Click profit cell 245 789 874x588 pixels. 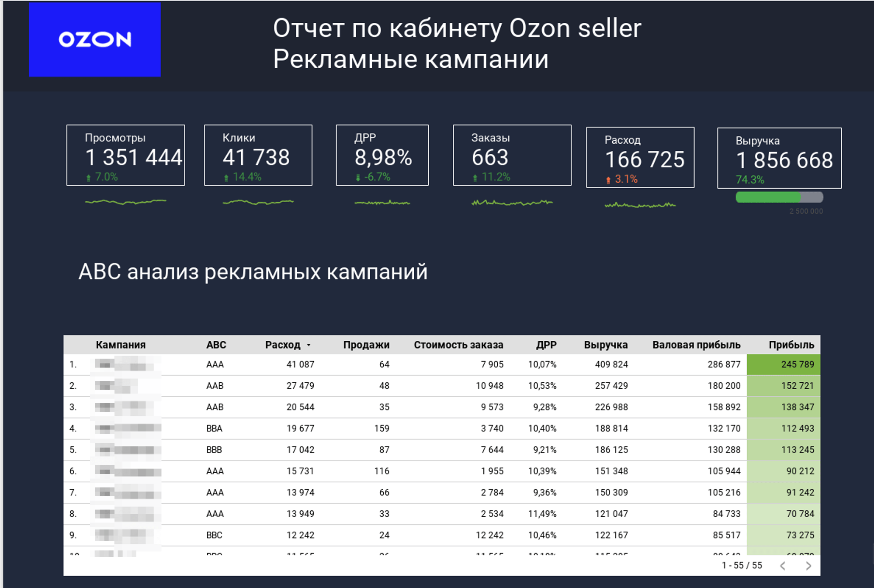pyautogui.click(x=784, y=364)
